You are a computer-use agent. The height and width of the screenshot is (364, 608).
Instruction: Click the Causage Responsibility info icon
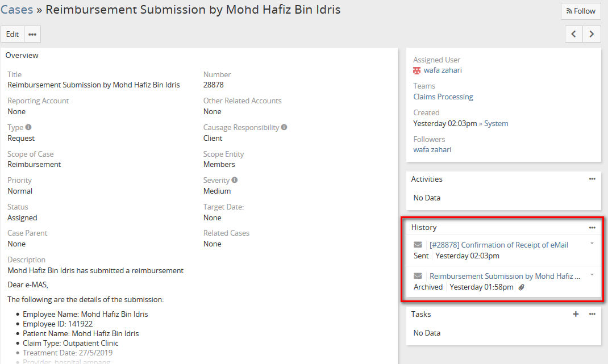pyautogui.click(x=284, y=128)
